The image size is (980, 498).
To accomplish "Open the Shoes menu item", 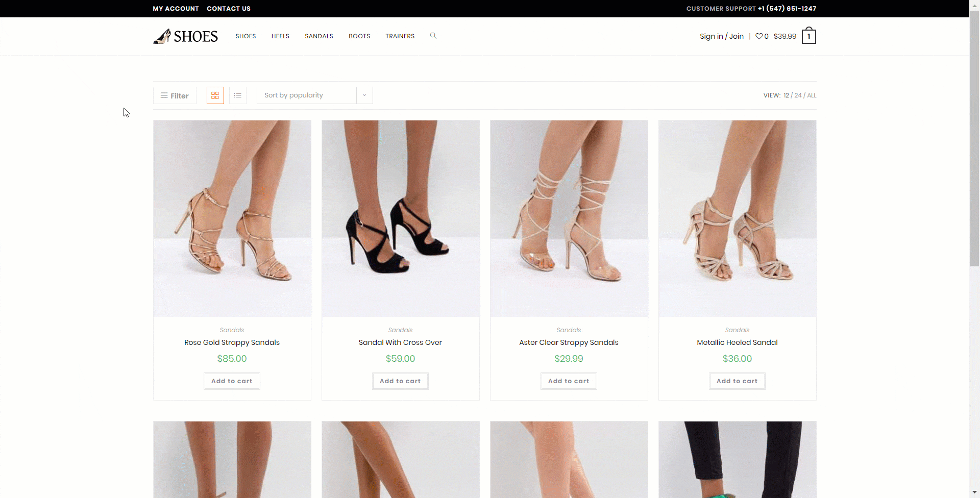I will (x=246, y=36).
